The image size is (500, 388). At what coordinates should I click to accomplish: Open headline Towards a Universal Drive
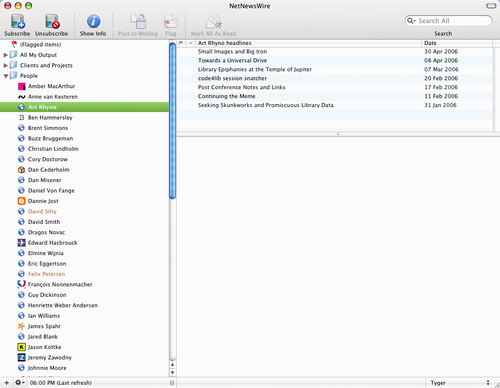pyautogui.click(x=232, y=61)
